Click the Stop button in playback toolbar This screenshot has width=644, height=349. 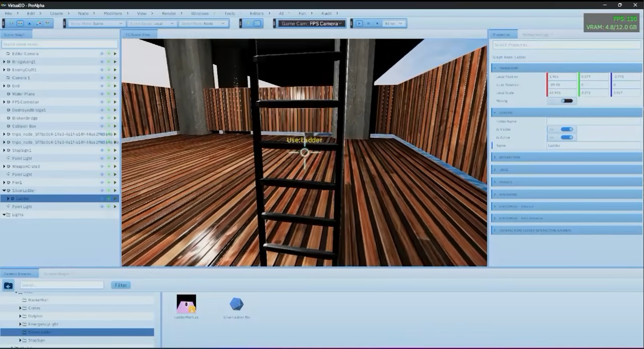377,24
